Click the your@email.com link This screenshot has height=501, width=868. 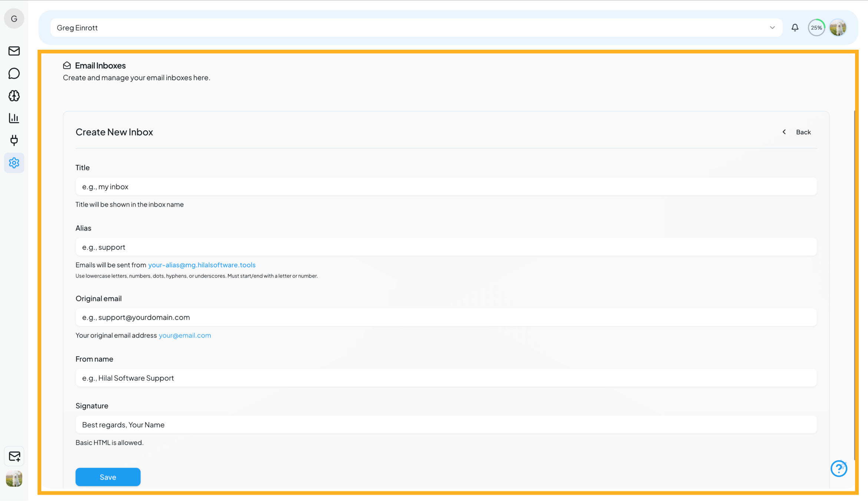pyautogui.click(x=185, y=335)
